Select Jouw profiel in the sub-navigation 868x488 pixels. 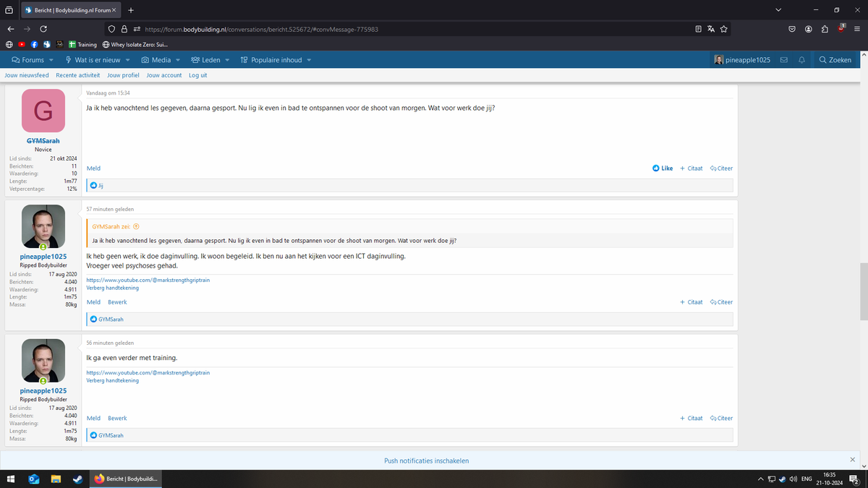click(x=123, y=75)
